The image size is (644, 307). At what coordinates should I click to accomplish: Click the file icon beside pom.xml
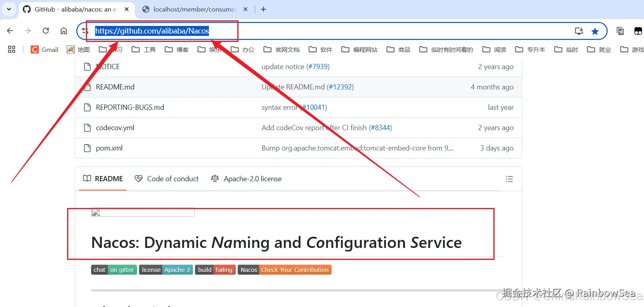[x=87, y=148]
